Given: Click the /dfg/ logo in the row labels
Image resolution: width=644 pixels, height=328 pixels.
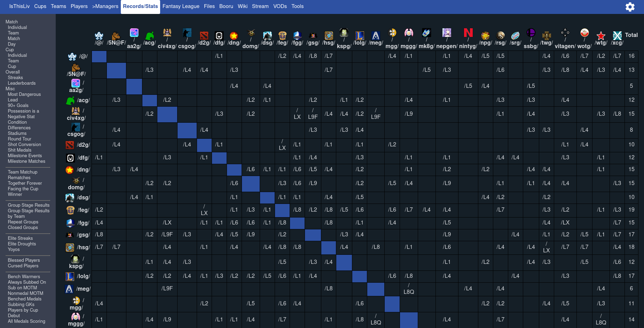Looking at the screenshot, I should pos(70,158).
